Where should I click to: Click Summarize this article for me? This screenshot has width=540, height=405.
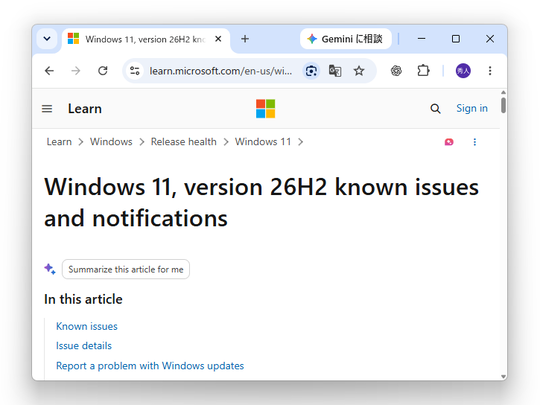coord(126,269)
